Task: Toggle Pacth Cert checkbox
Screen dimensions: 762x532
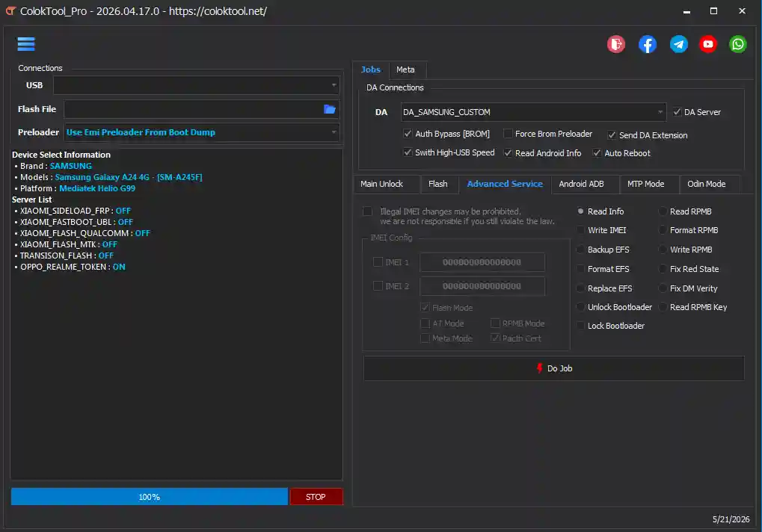Action: click(495, 338)
